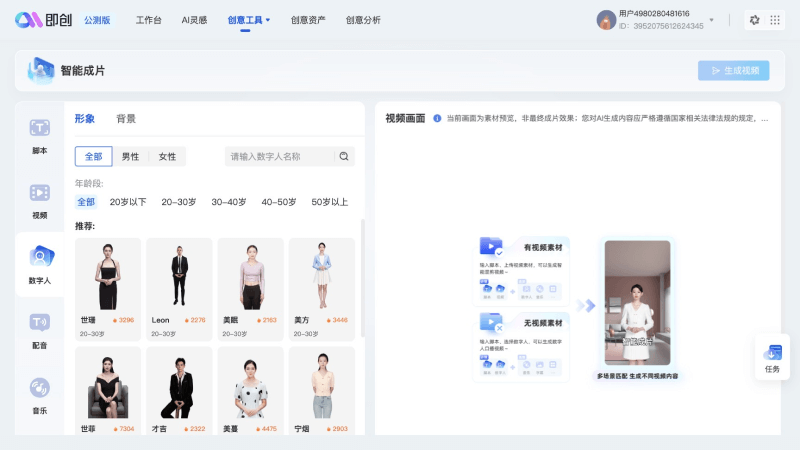
Task: Select the 50岁以上 age filter
Action: point(329,202)
